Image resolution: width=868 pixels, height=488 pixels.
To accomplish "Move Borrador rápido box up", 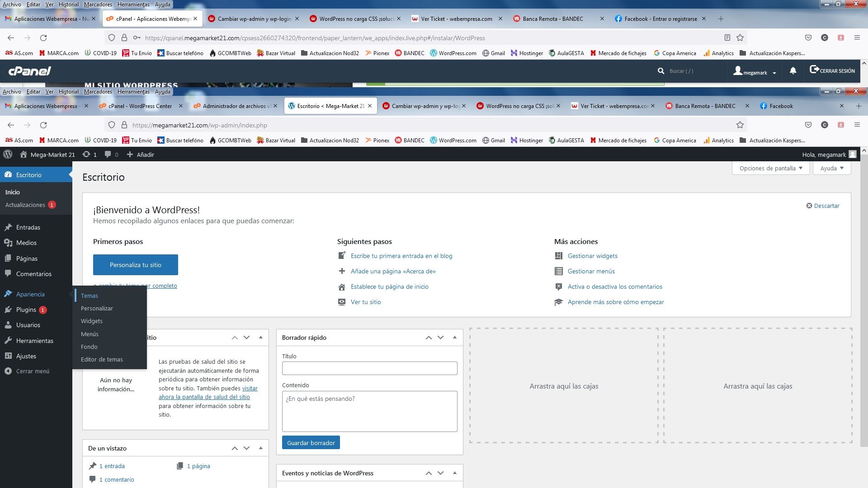I will pos(429,338).
